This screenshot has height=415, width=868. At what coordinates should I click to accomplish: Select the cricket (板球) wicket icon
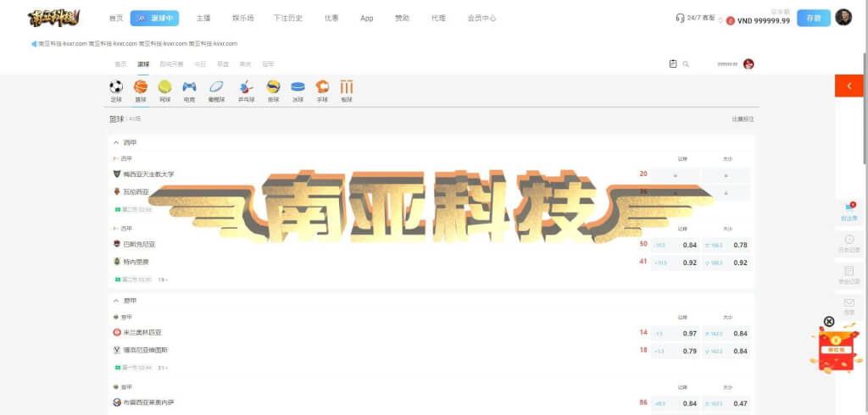pyautogui.click(x=347, y=87)
